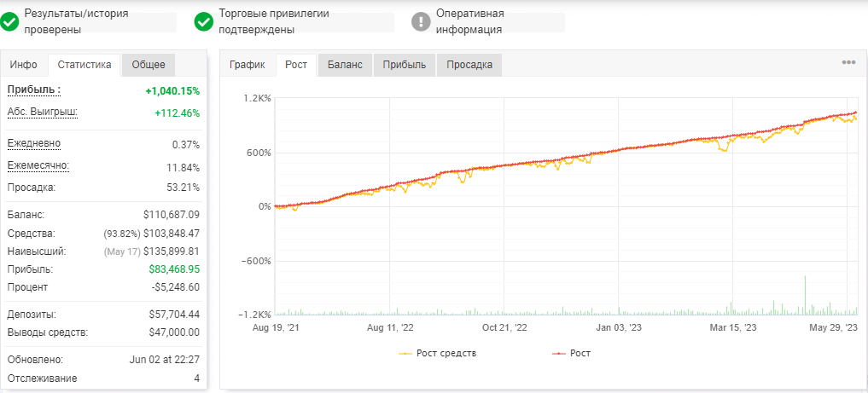Click the Ежедневно statistic label
The image size is (868, 393).
(x=34, y=144)
